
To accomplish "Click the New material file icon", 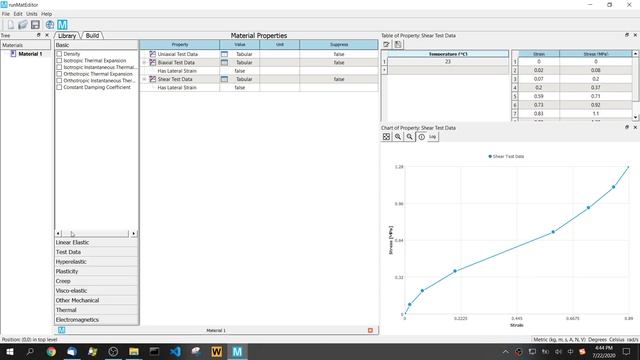I will tap(11, 24).
